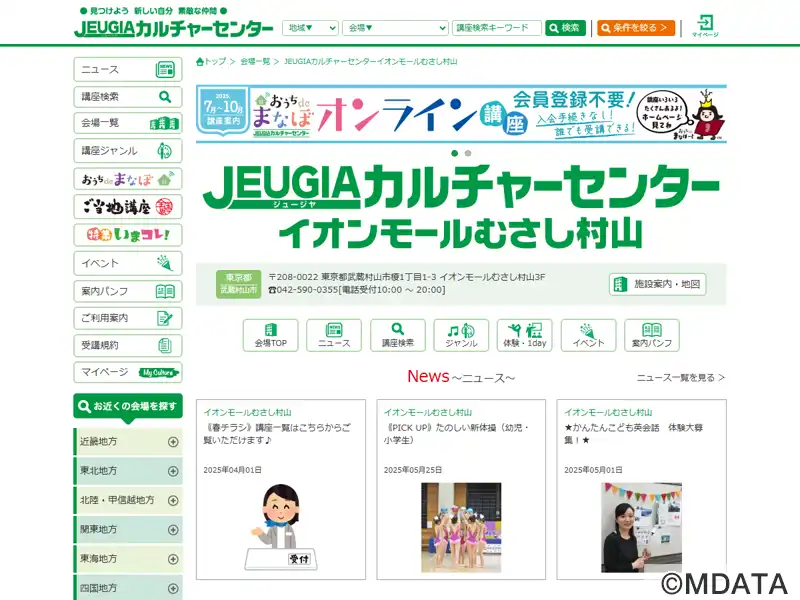Click the 施設案内・地図 button
800x600 pixels.
[x=658, y=284]
